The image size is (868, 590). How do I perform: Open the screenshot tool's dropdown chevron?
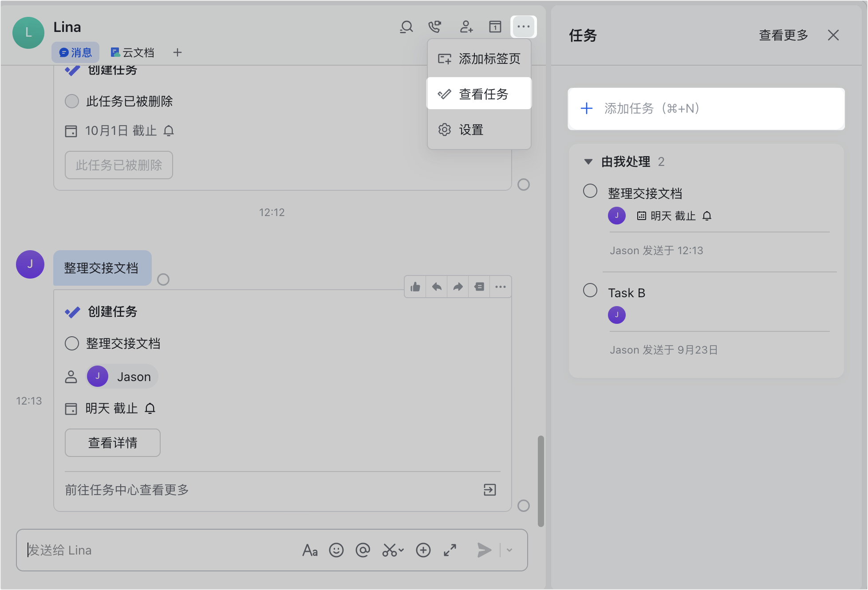[401, 551]
